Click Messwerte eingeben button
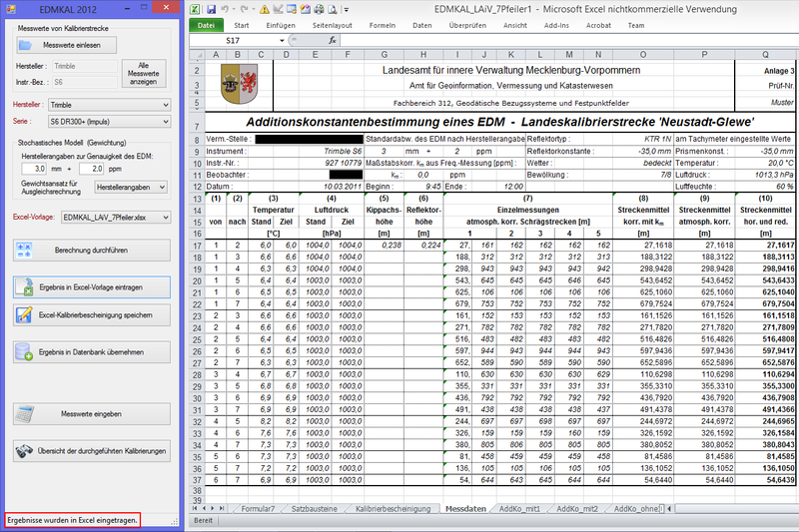Screen dimensions: 799x532 tap(92, 414)
